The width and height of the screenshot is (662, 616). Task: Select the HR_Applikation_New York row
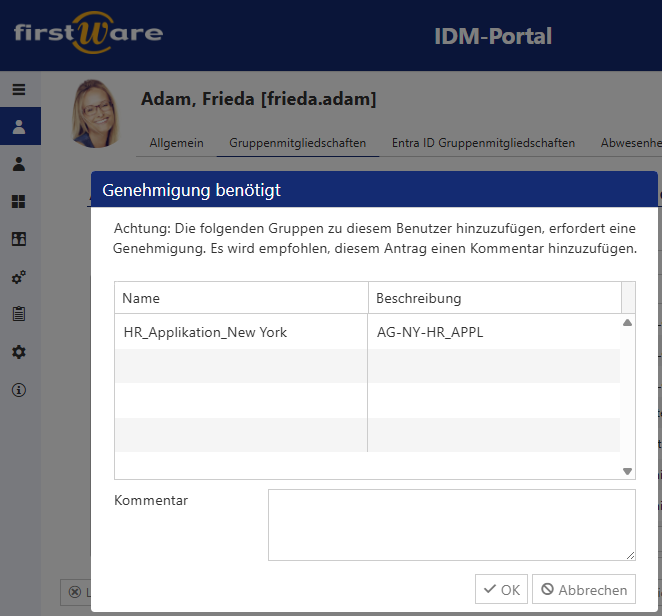point(367,332)
